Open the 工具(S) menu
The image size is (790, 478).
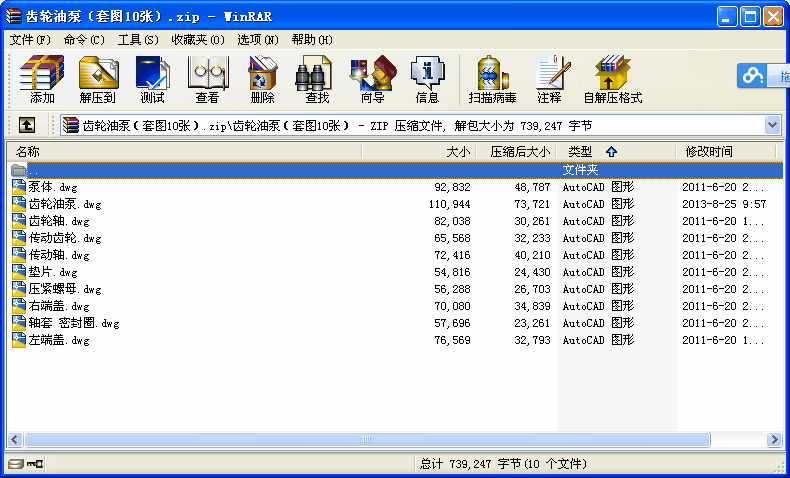click(138, 40)
